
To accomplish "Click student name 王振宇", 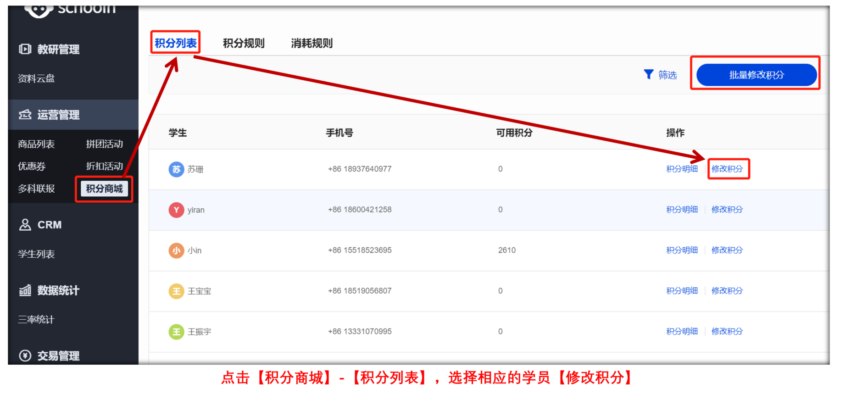I will point(200,332).
